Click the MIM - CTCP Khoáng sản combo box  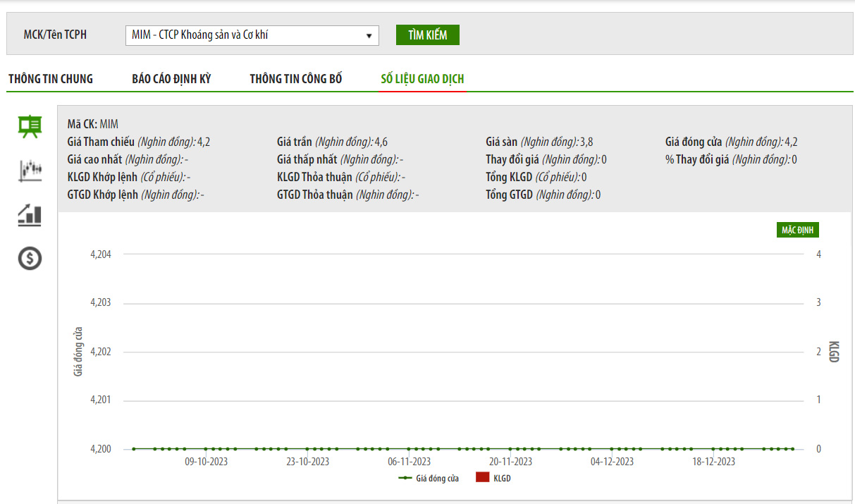coord(247,36)
